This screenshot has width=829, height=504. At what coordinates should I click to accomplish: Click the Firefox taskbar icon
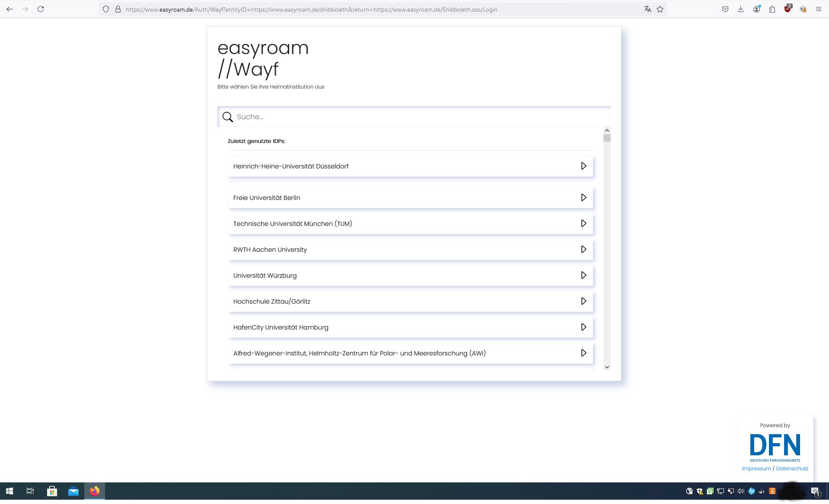coord(95,491)
